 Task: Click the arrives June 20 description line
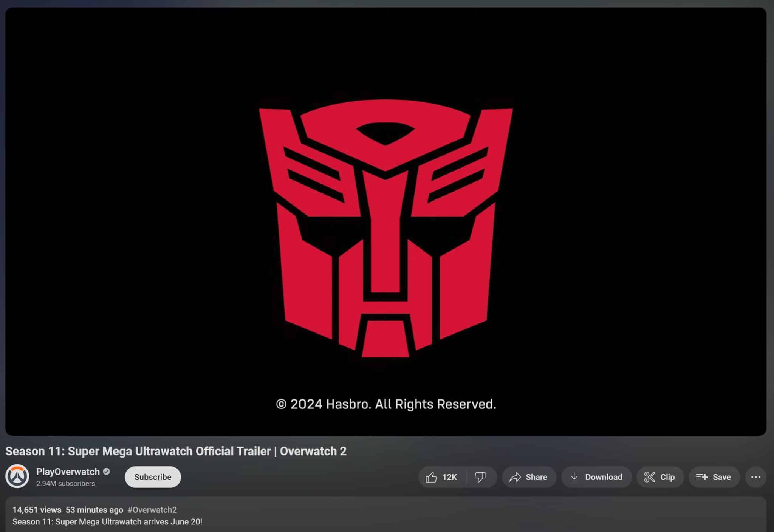click(107, 522)
